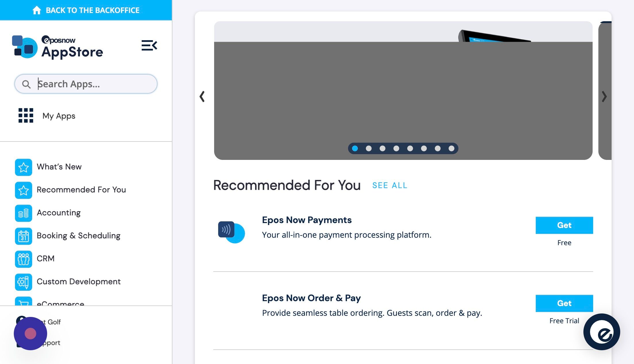Click SEE ALL next to Recommended

389,185
